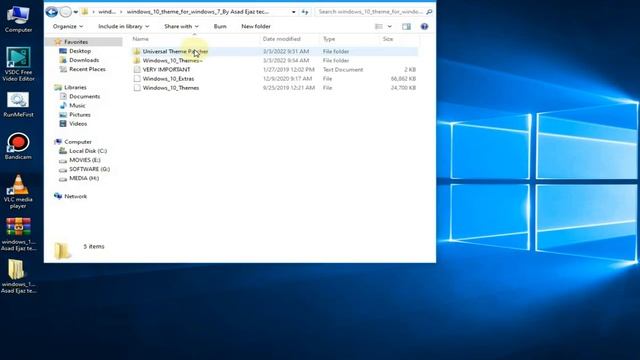
Task: Open Documents library
Action: tap(84, 96)
